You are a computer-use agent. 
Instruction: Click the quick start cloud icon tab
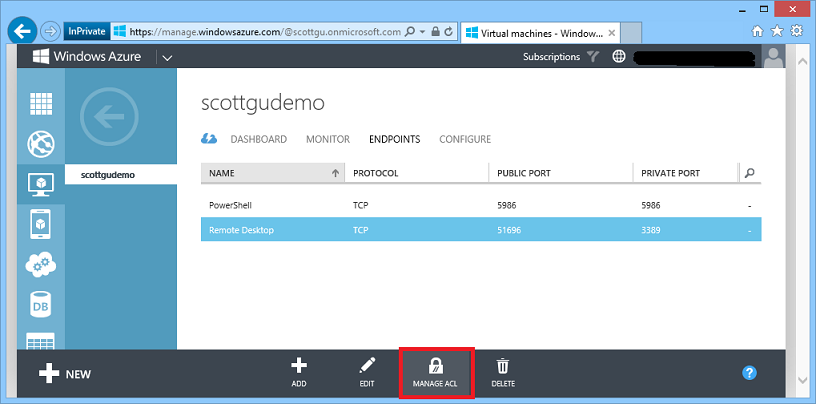pos(209,140)
